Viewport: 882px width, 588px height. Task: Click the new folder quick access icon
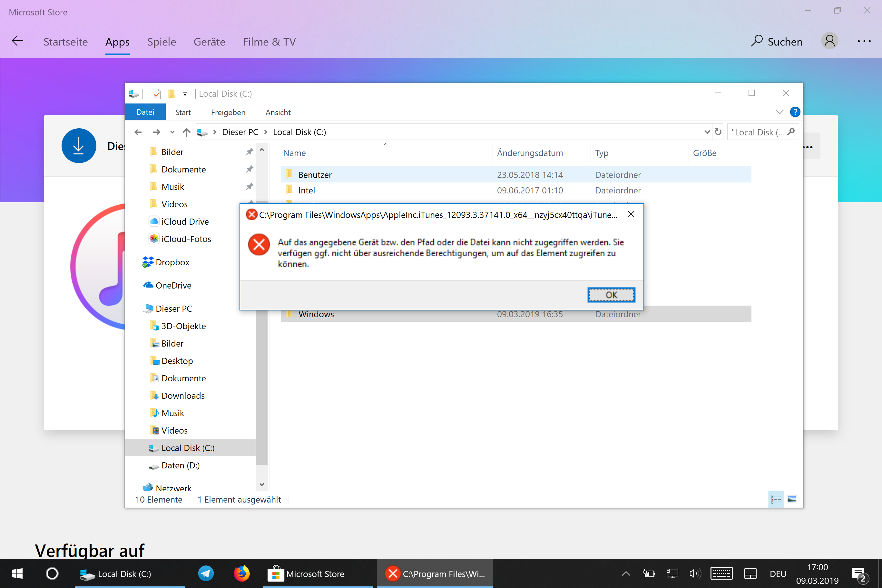[x=171, y=93]
